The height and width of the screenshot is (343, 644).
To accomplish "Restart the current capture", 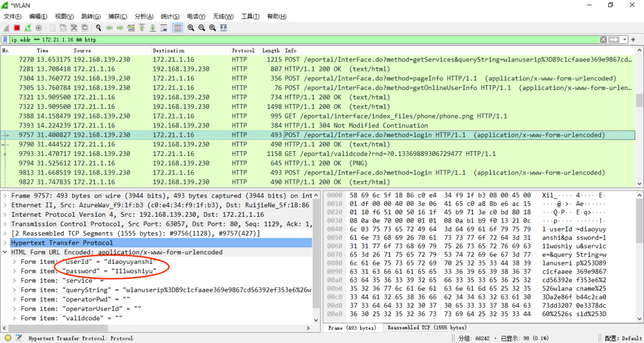I will (28, 28).
